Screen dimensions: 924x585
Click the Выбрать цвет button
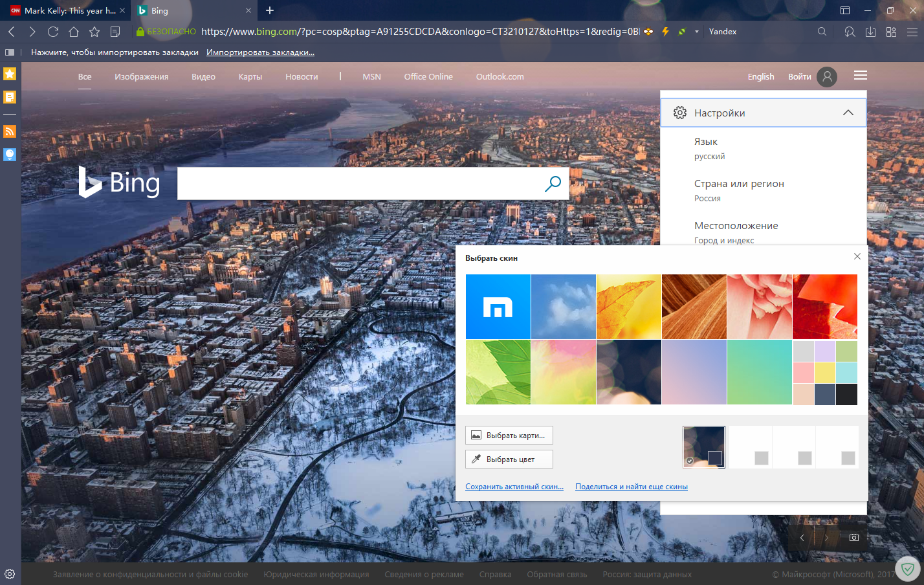pyautogui.click(x=509, y=459)
